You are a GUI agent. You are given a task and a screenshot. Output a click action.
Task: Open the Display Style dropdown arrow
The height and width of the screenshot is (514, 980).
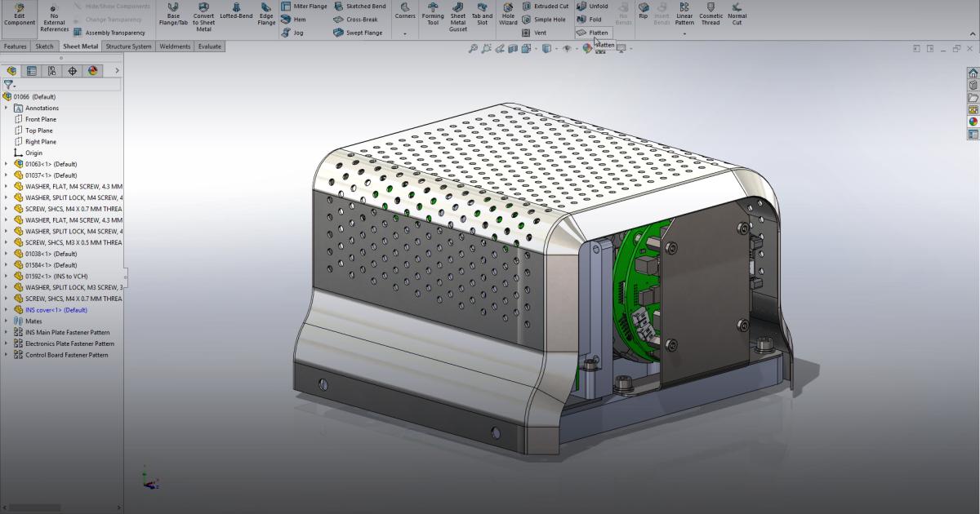point(557,48)
